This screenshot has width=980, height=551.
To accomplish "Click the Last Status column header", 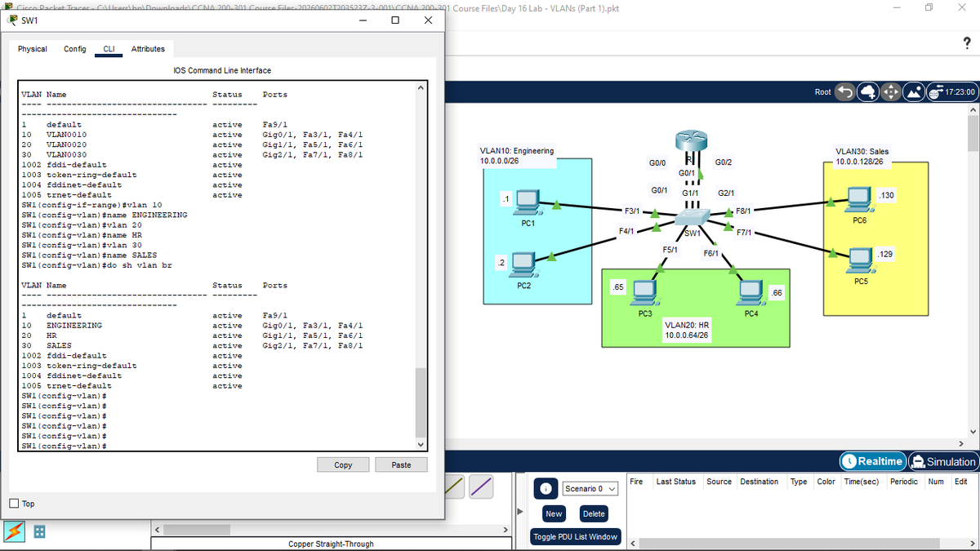I will (x=676, y=482).
